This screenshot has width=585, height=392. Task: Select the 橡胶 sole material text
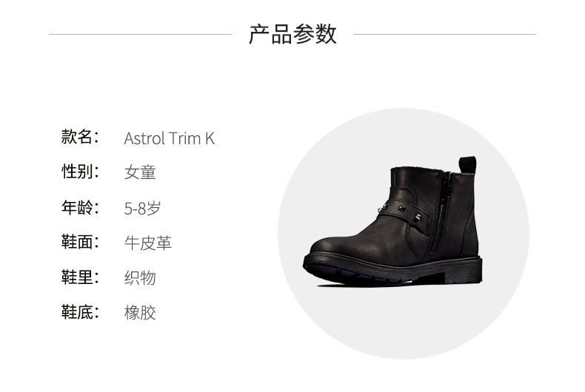pos(140,313)
